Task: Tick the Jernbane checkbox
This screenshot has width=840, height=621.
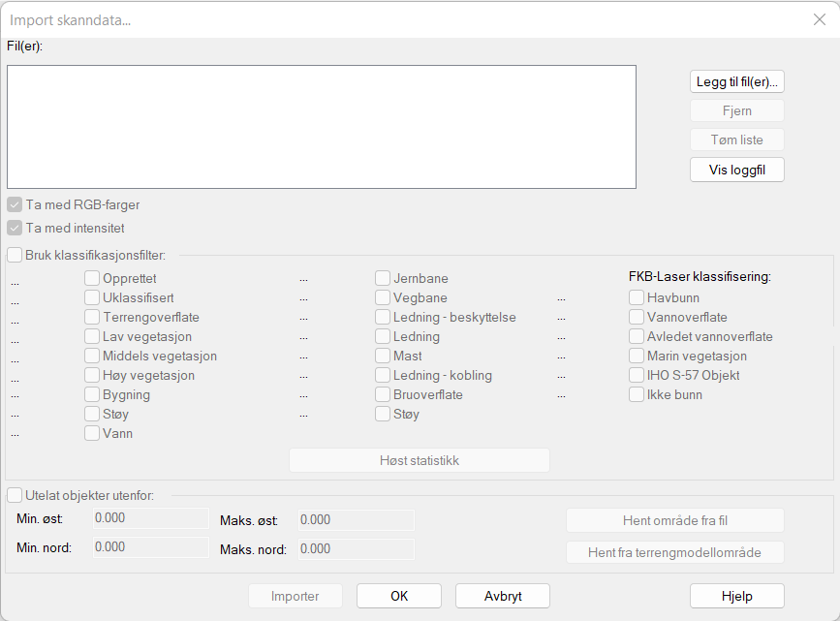Action: point(383,278)
